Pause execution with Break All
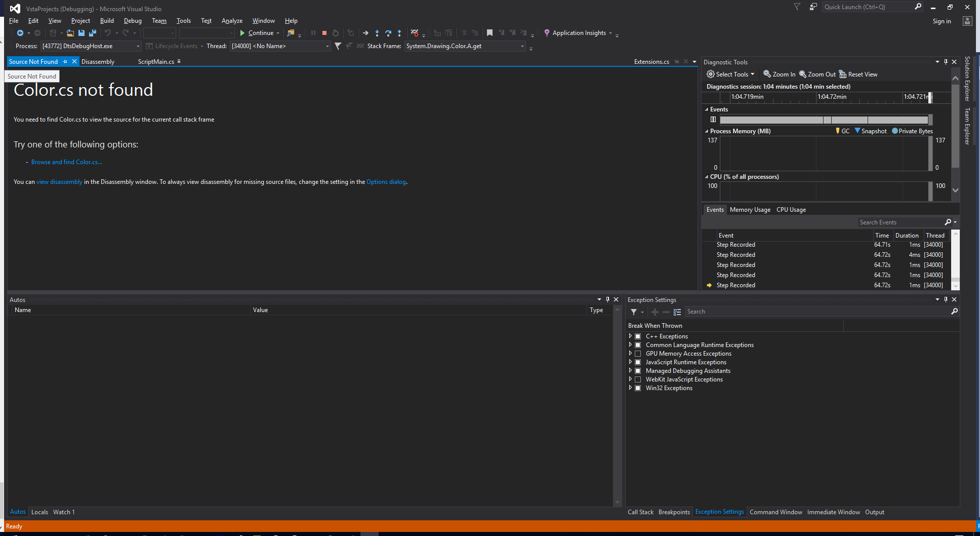The image size is (980, 536). (313, 33)
